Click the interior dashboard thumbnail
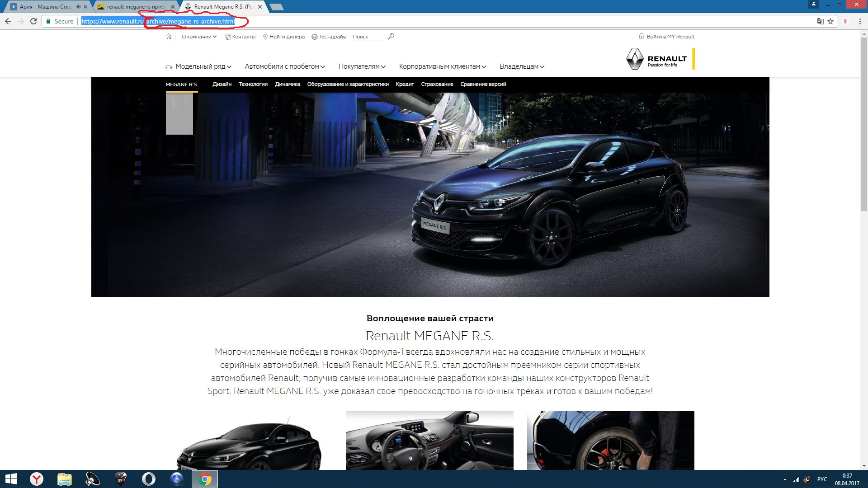 pos(430,441)
